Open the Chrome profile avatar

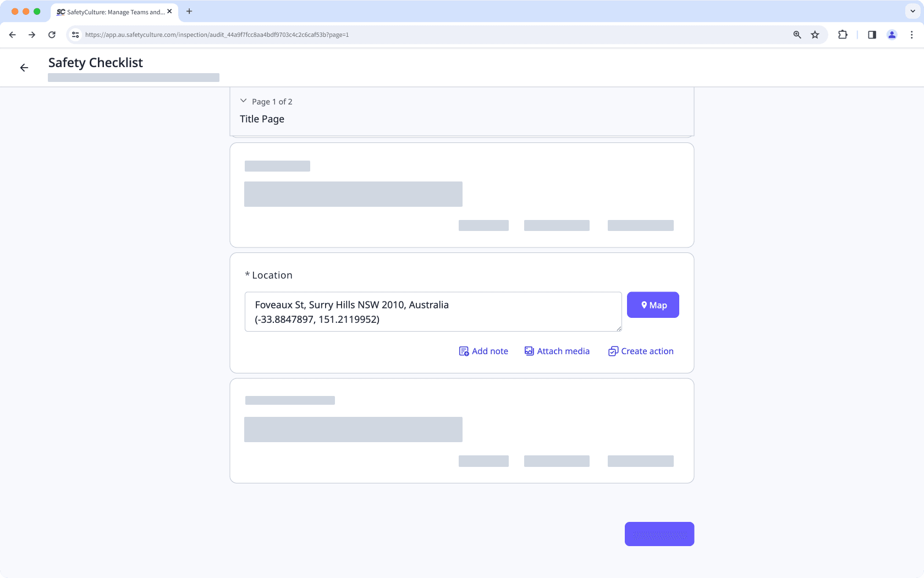[x=892, y=35]
